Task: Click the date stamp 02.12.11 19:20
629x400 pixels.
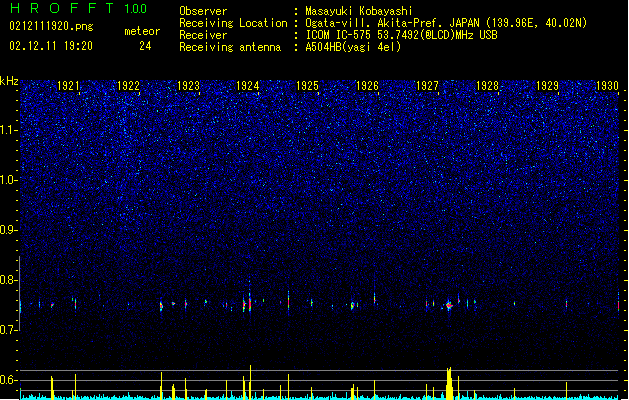Action: point(51,46)
